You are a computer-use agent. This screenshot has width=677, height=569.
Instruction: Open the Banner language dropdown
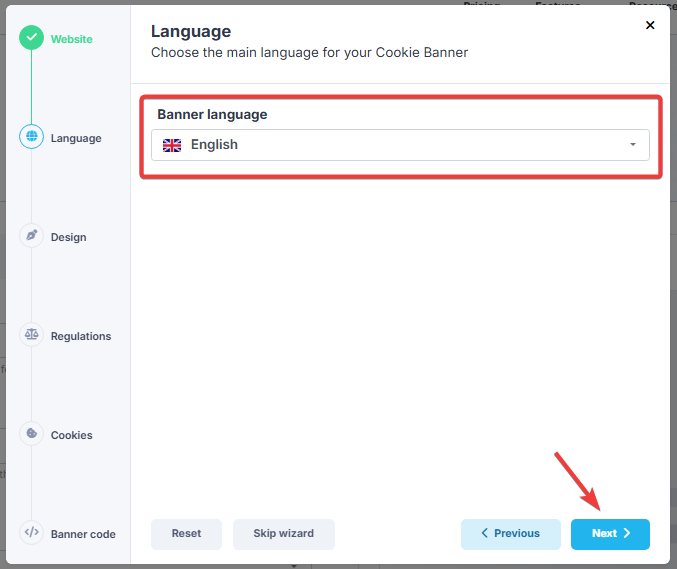click(400, 145)
